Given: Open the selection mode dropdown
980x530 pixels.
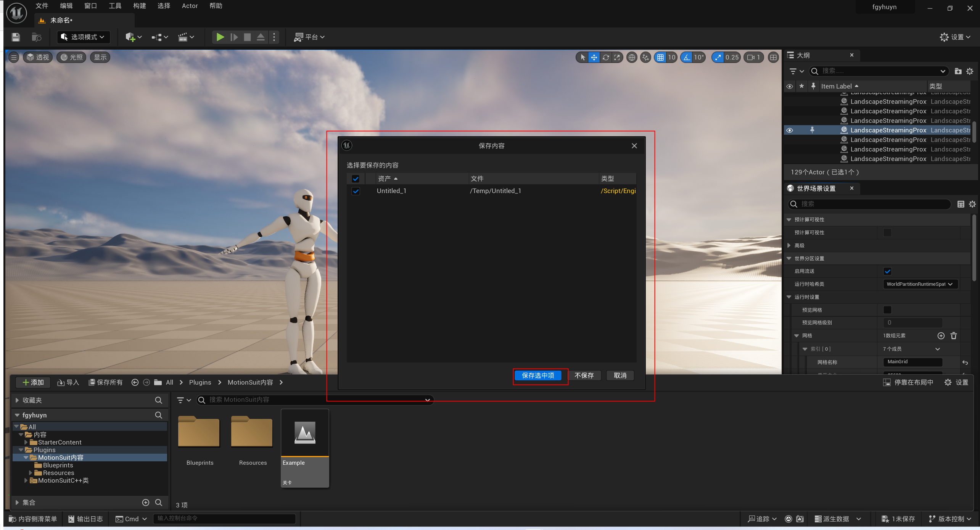Looking at the screenshot, I should point(84,37).
